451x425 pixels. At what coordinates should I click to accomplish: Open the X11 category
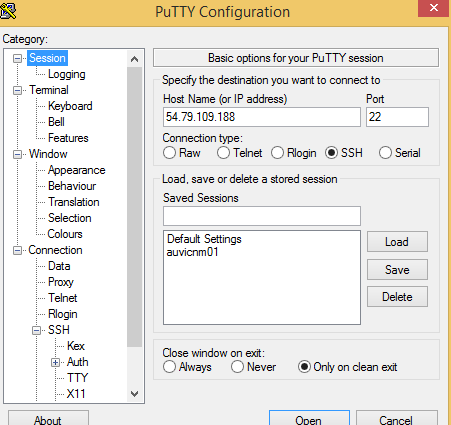(x=76, y=394)
